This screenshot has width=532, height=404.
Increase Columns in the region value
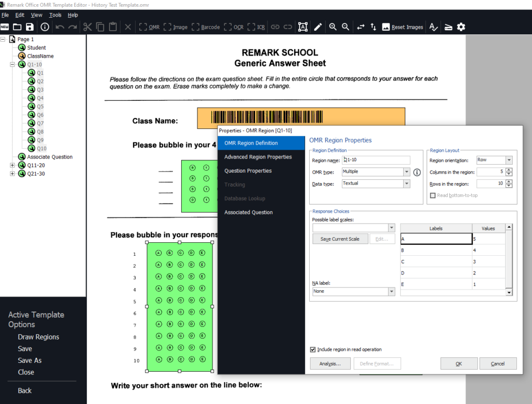509,170
